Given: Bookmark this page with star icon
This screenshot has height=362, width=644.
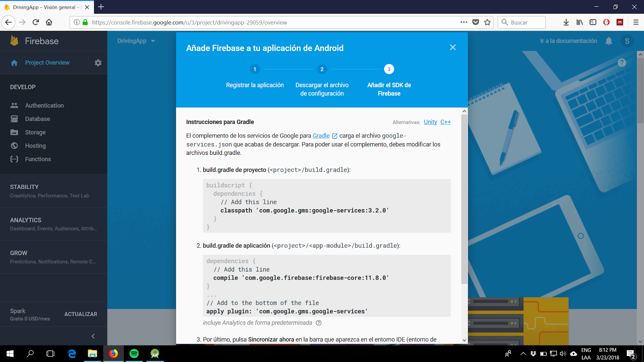Looking at the screenshot, I should click(487, 23).
